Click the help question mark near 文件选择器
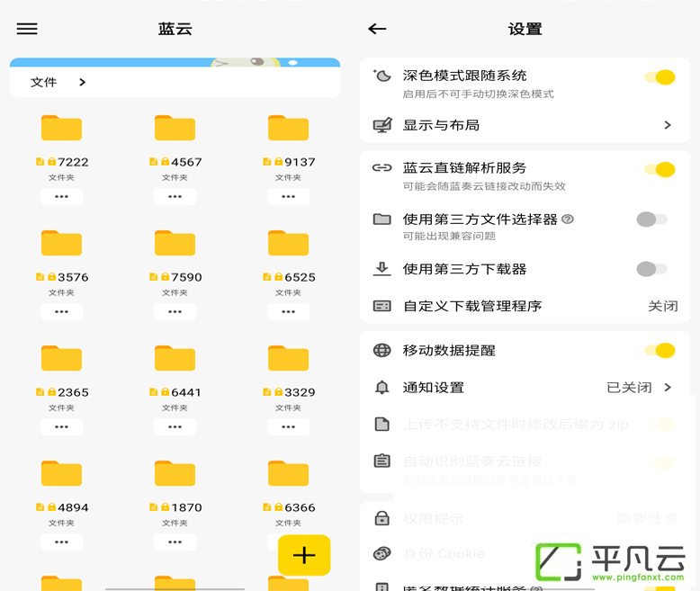 pos(568,219)
